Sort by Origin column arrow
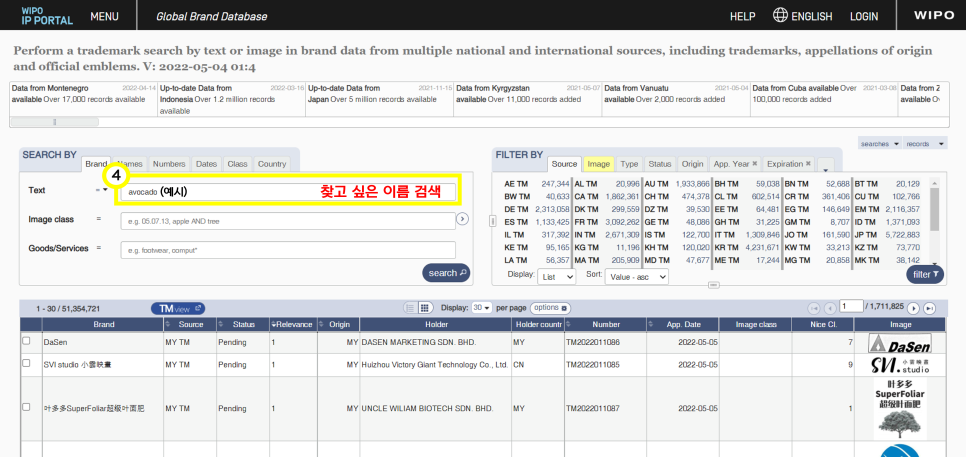This screenshot has height=457, width=966. (322, 324)
